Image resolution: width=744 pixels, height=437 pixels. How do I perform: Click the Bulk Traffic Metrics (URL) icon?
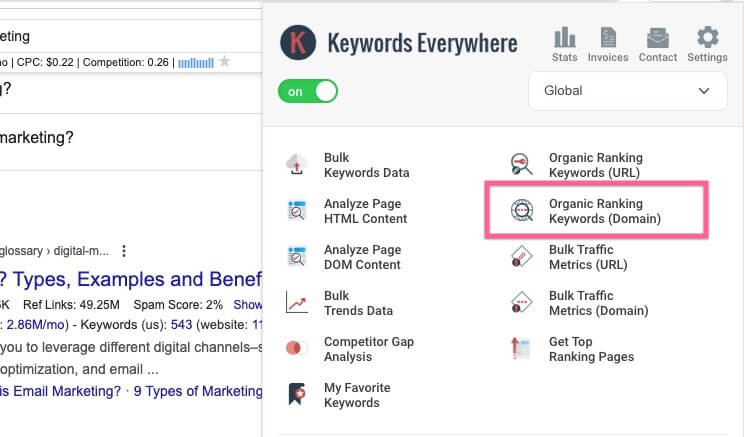coord(521,257)
